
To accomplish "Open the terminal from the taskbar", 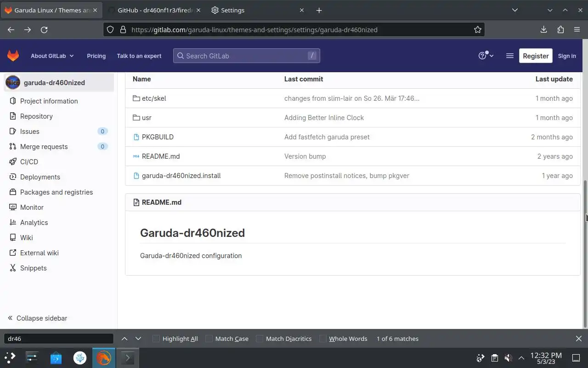I will tap(127, 357).
